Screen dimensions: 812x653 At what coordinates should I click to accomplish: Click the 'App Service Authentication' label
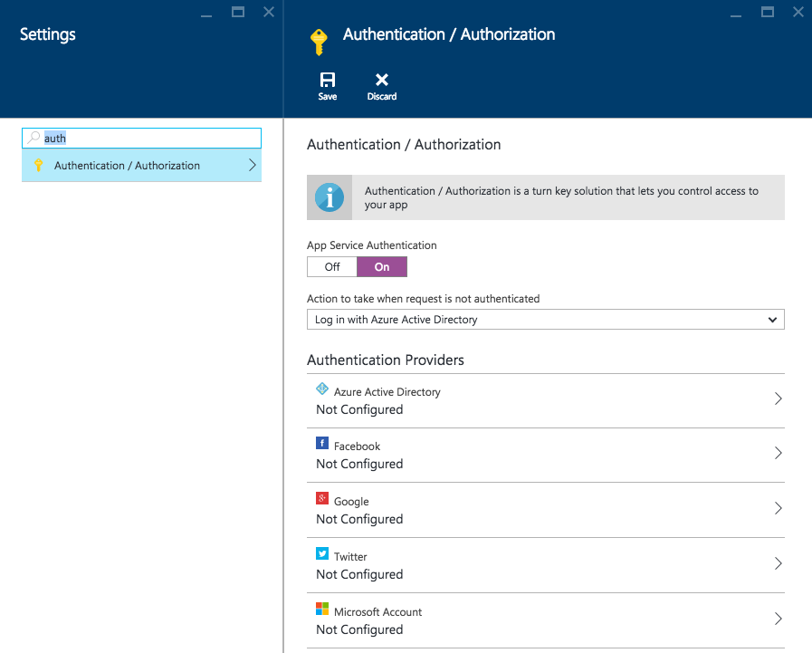point(371,245)
